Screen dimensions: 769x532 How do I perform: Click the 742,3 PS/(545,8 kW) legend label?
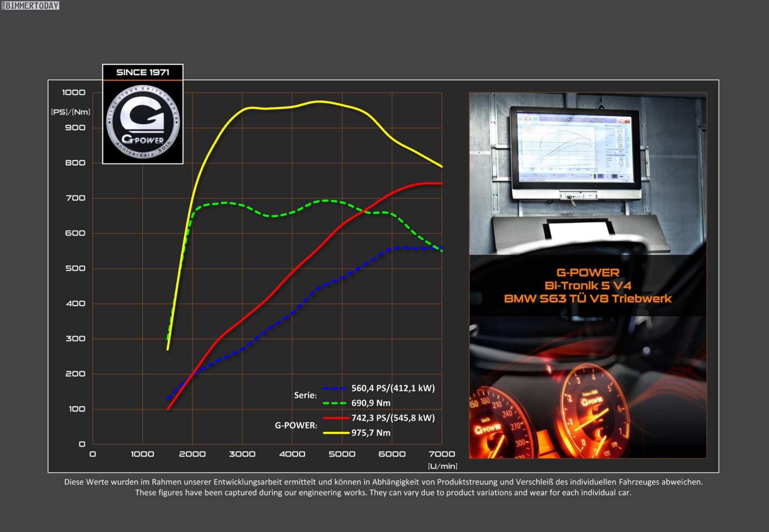click(393, 418)
